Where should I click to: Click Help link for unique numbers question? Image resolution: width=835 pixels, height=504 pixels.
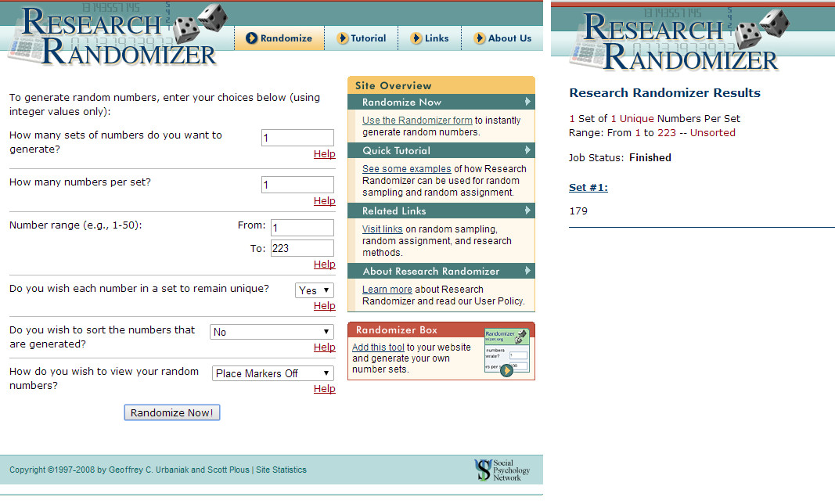(324, 306)
